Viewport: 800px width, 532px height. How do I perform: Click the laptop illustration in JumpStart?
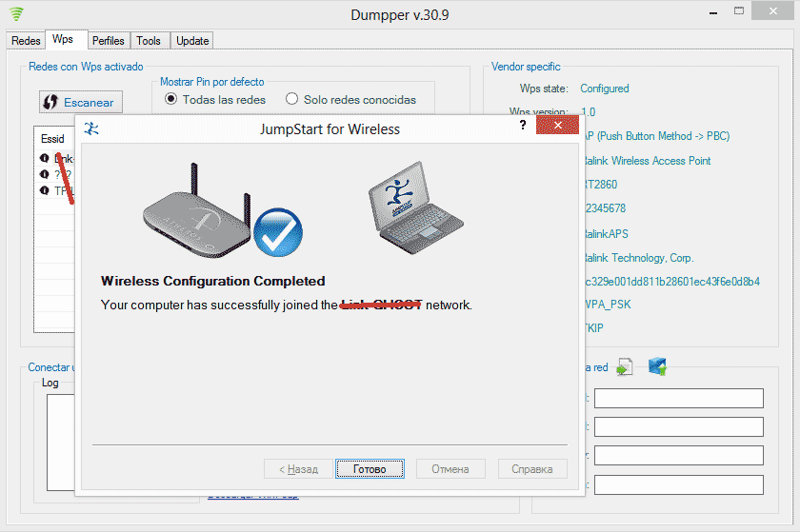coord(414,207)
